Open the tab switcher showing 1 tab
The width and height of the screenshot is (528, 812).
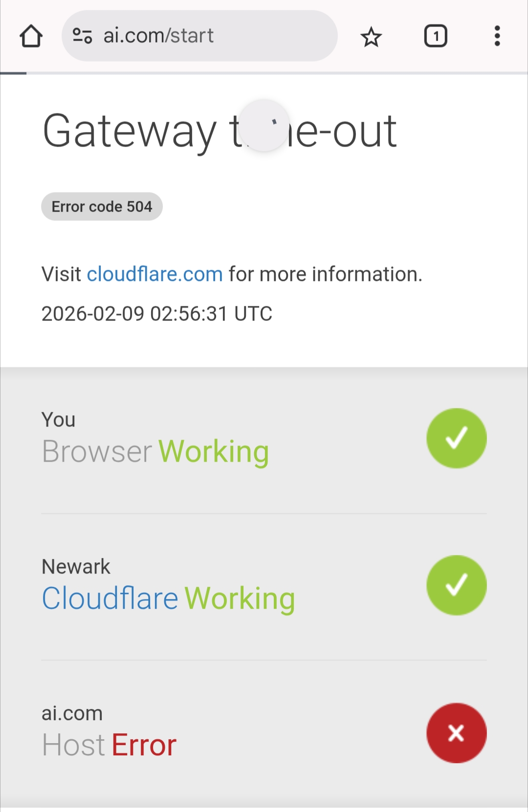pos(435,36)
